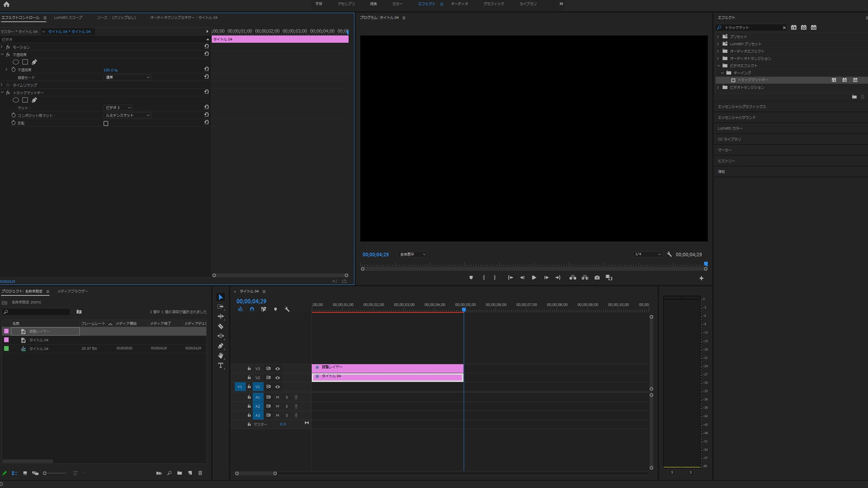Switch to the オーディオ workspace

[459, 4]
